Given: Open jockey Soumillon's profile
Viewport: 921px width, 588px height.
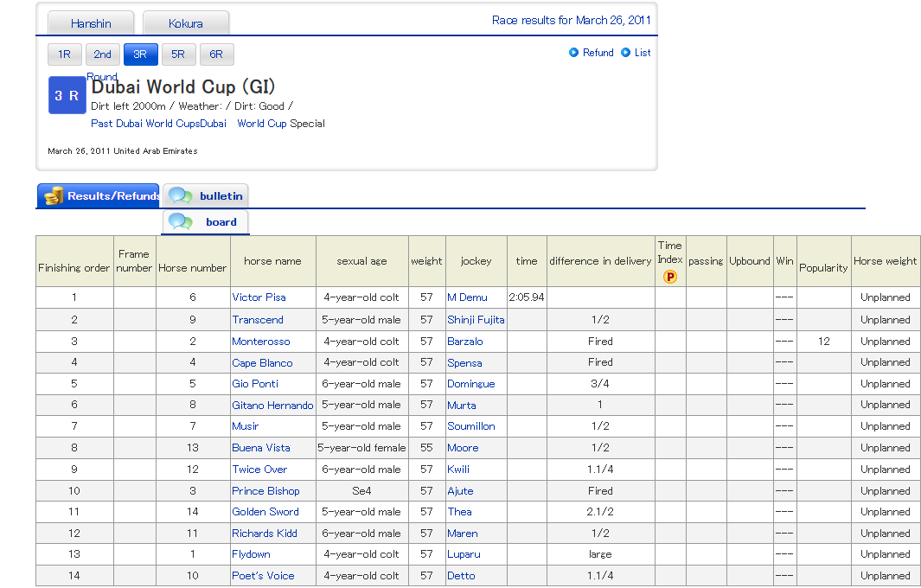Looking at the screenshot, I should click(x=471, y=426).
